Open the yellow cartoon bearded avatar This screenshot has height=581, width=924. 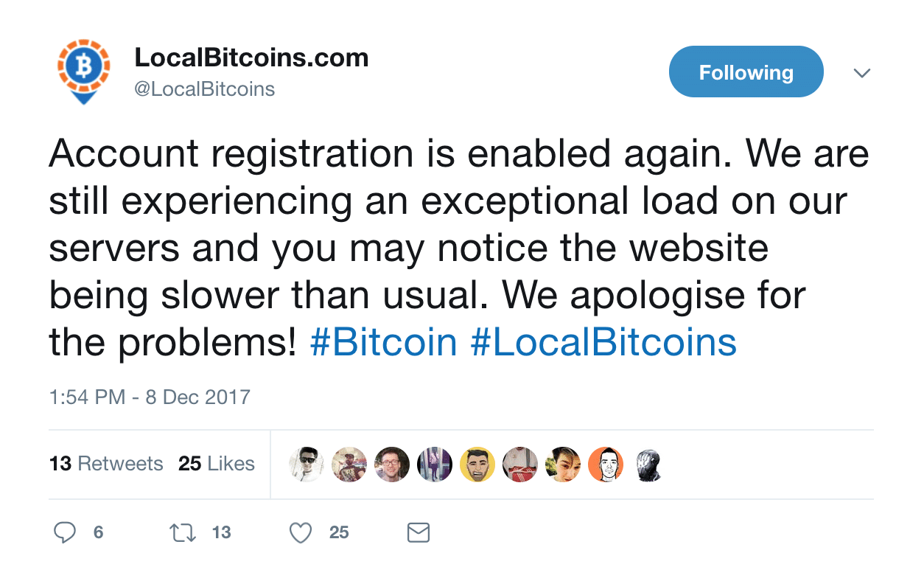tap(477, 465)
